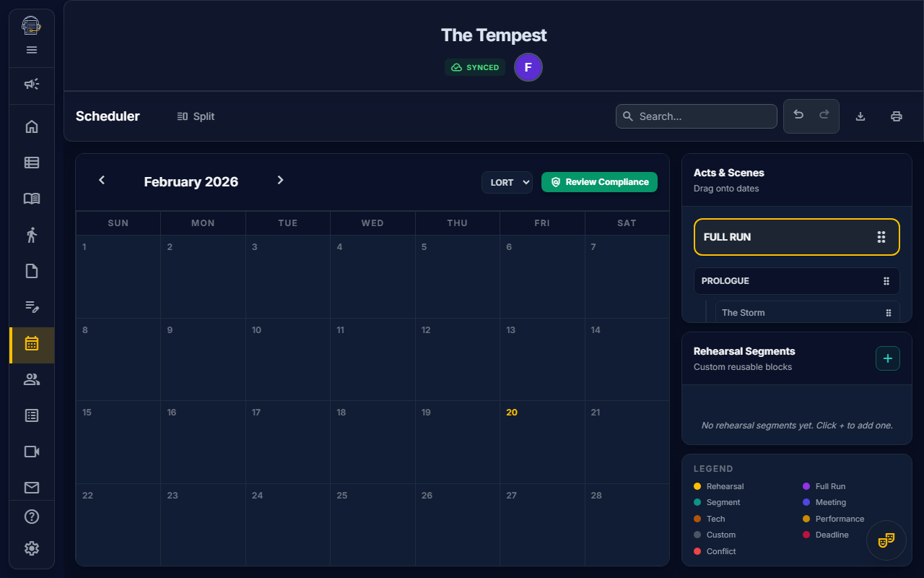
Task: Select the Home icon in the sidebar
Action: pos(31,126)
